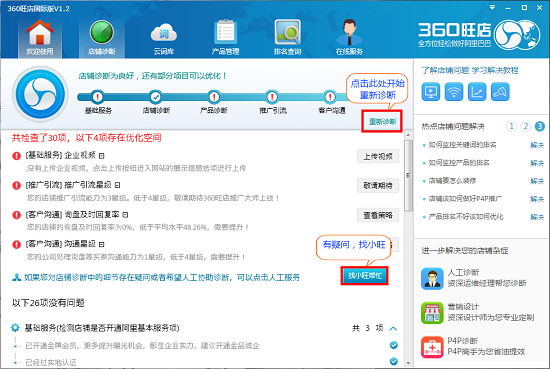Click the gear icon beside 基础服务
This screenshot has width=550, height=369.
[15, 328]
